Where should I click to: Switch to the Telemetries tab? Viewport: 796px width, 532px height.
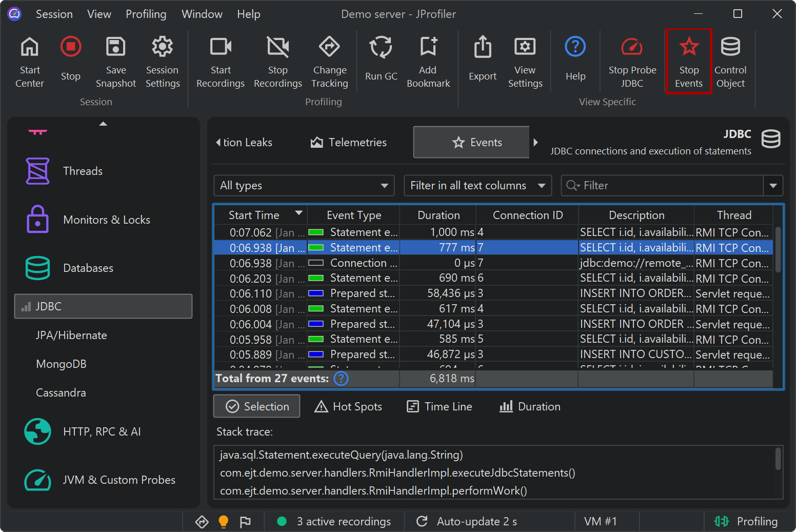[x=349, y=143]
